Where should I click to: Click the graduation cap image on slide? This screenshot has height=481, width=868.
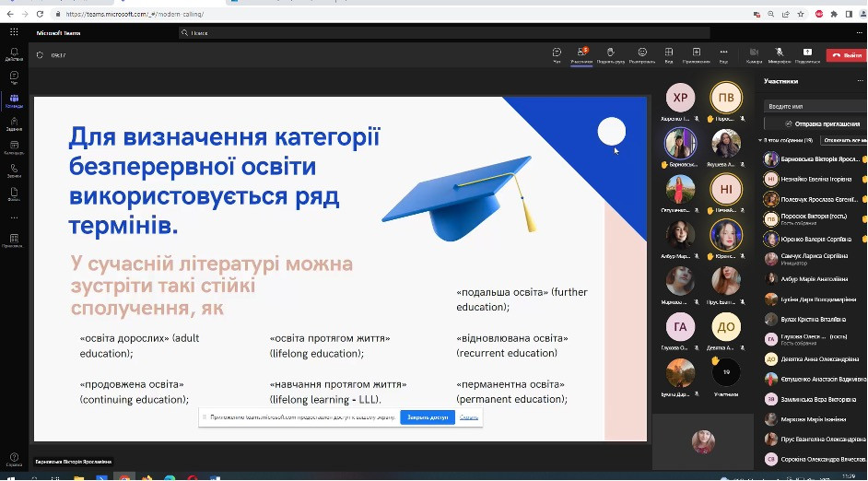click(x=459, y=198)
